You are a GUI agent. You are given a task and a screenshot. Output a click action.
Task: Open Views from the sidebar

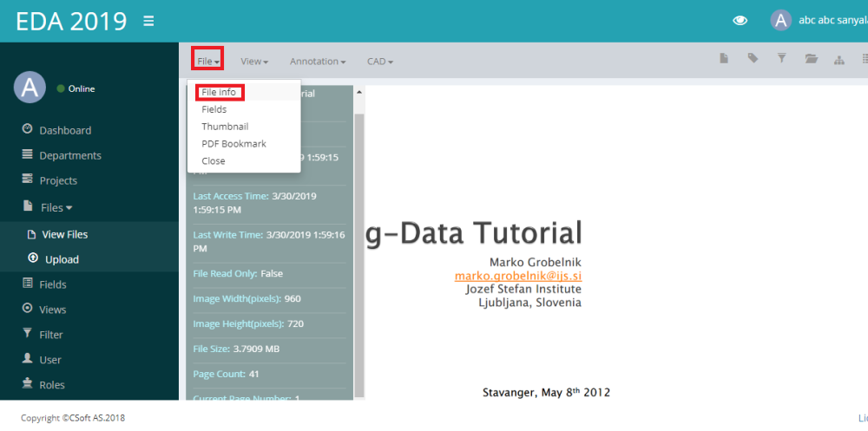coord(53,310)
